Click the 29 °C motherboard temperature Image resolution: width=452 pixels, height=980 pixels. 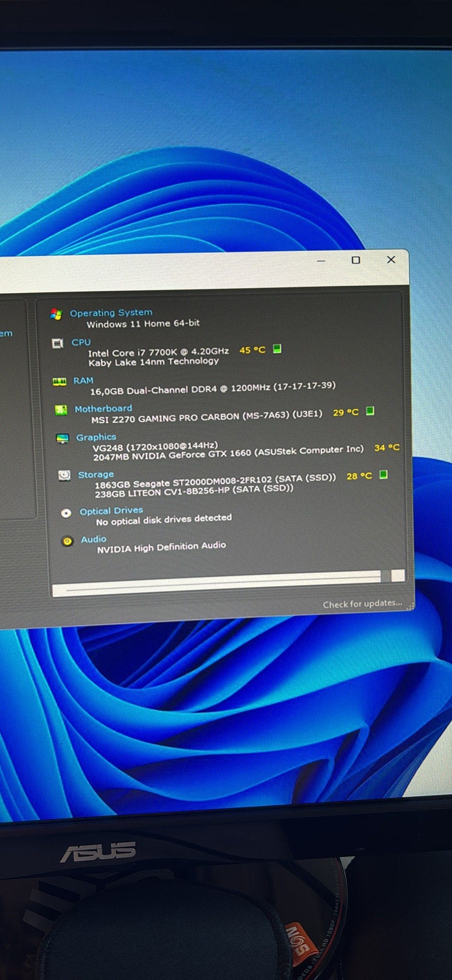(x=346, y=412)
